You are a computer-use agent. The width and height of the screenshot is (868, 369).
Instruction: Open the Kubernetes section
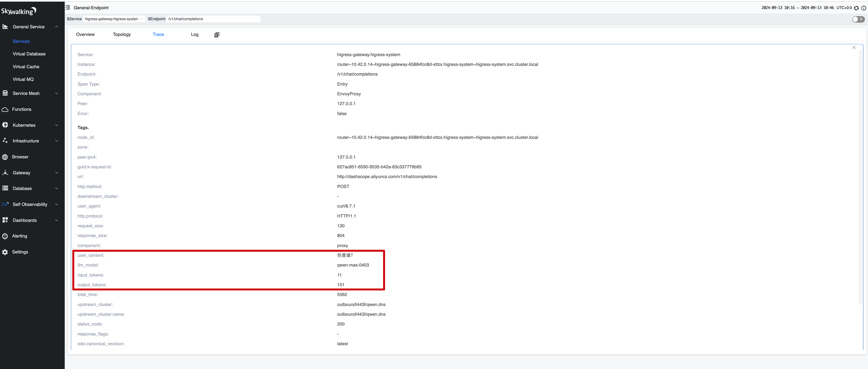(x=30, y=125)
